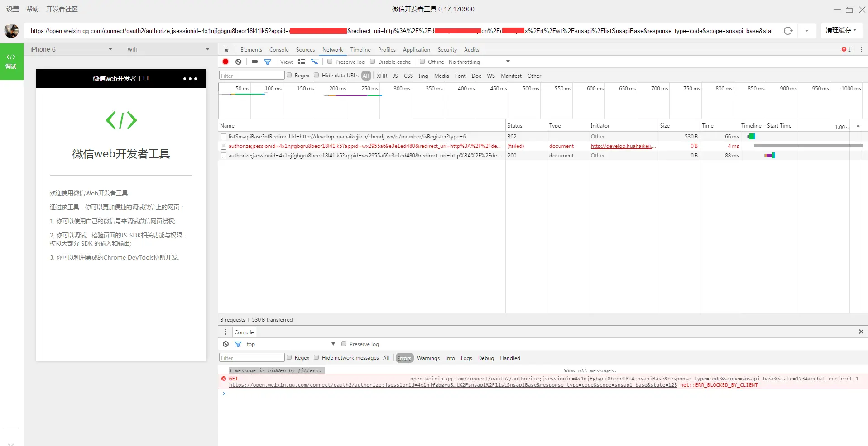Open the address bar history dropdown arrow
The width and height of the screenshot is (868, 446).
pos(806,31)
